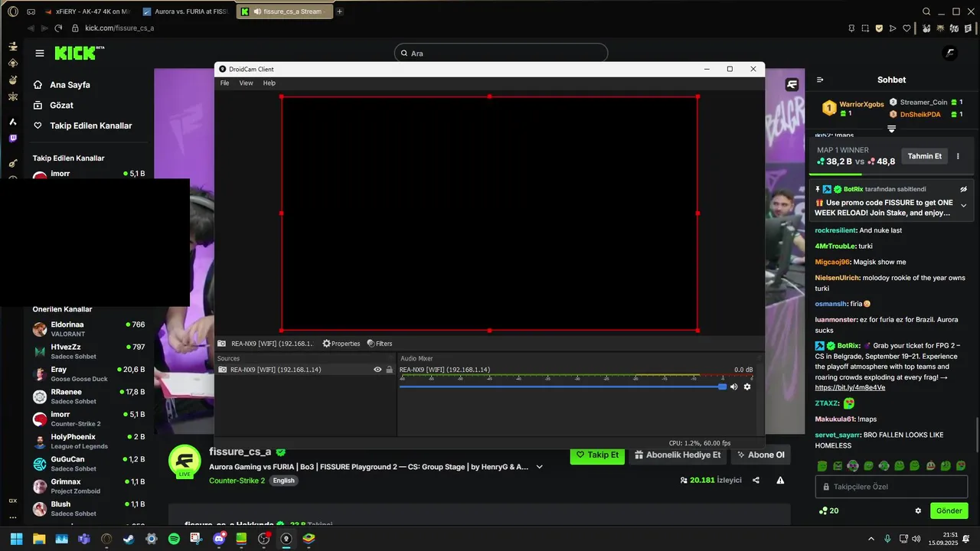
Task: Select the fissure_cs_a Stream tab
Action: coord(284,11)
